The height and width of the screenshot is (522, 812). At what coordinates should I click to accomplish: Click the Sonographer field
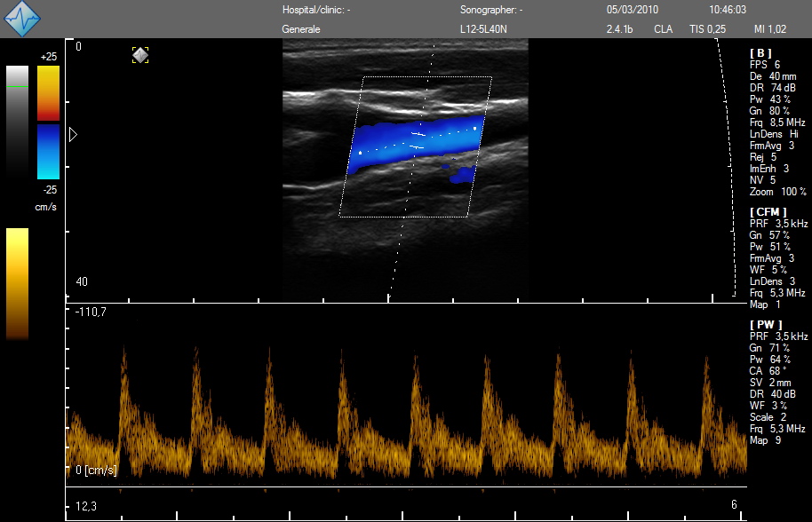[491, 11]
